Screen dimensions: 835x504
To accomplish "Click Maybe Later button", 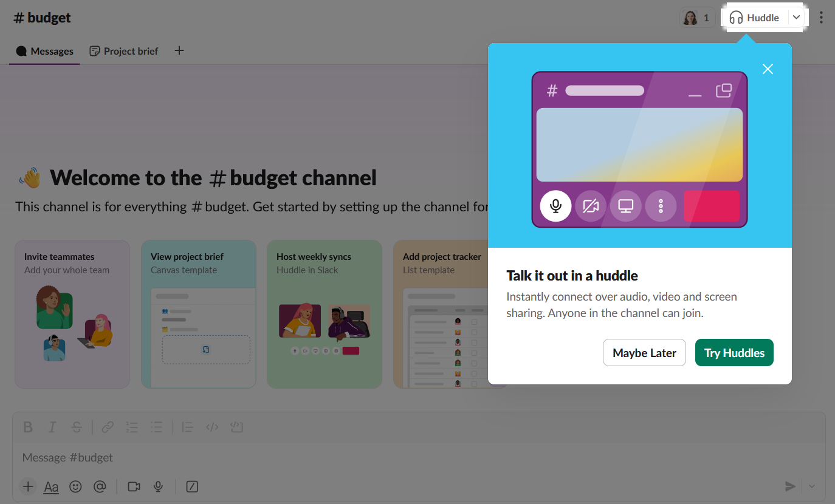I will (644, 353).
